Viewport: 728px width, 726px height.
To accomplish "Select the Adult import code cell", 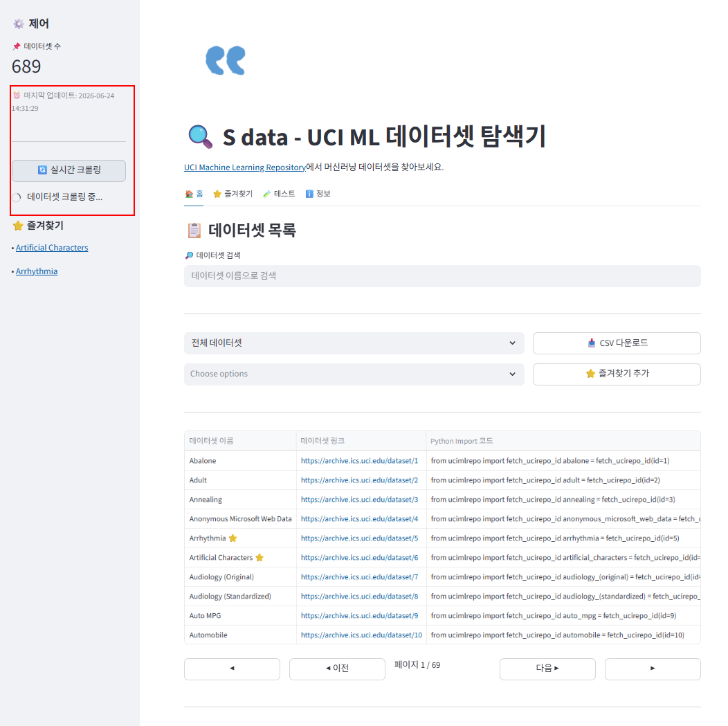I will (x=563, y=480).
